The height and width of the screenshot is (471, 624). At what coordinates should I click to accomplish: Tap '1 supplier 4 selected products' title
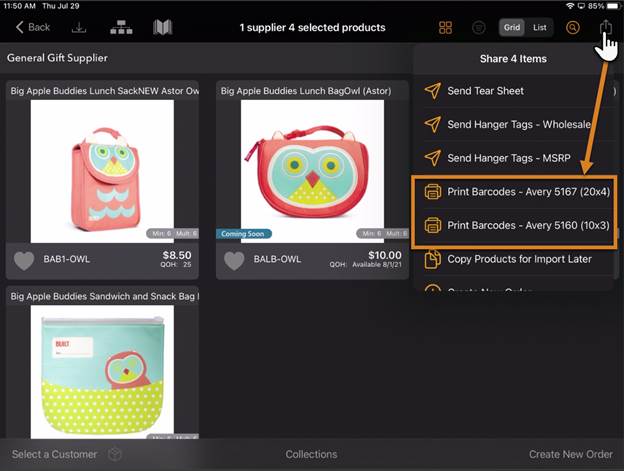[x=312, y=27]
